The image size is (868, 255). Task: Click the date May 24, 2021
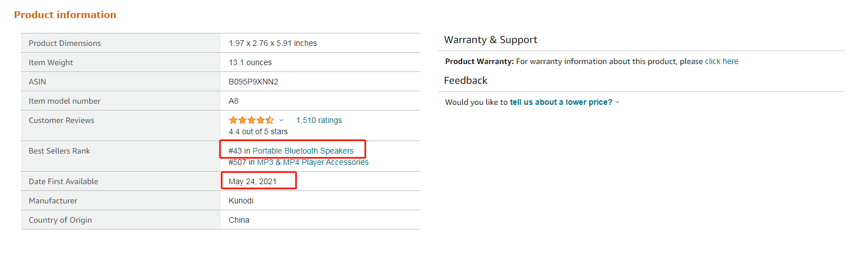point(253,181)
